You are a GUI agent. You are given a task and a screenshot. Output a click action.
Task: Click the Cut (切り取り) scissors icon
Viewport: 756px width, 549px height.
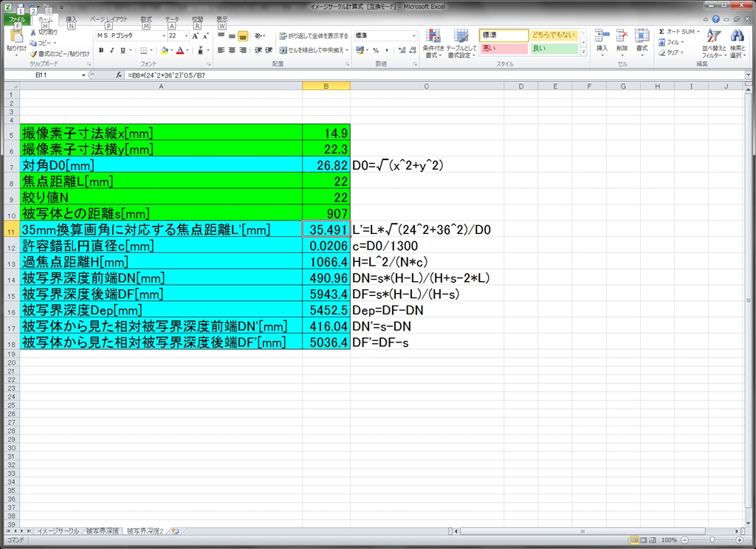click(32, 32)
